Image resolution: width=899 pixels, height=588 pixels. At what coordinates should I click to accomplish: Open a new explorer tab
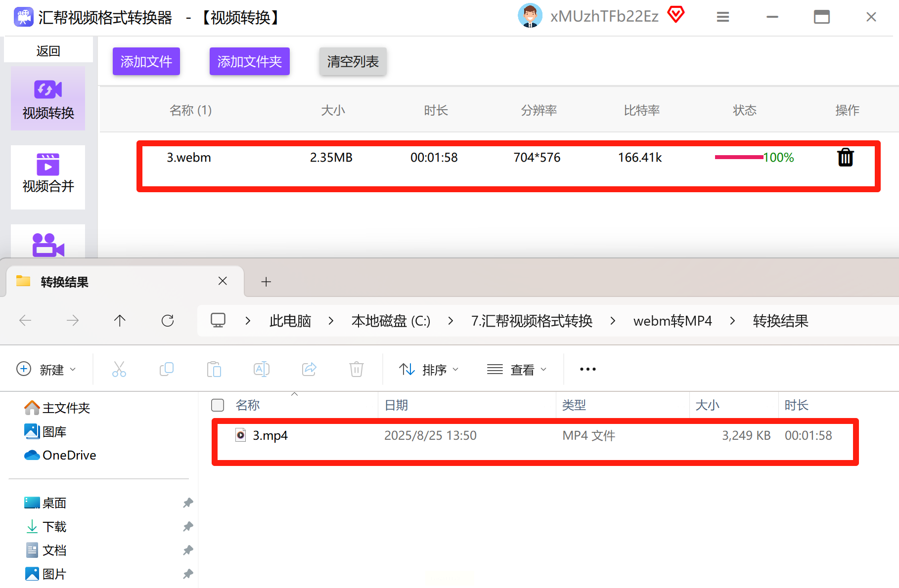click(266, 282)
